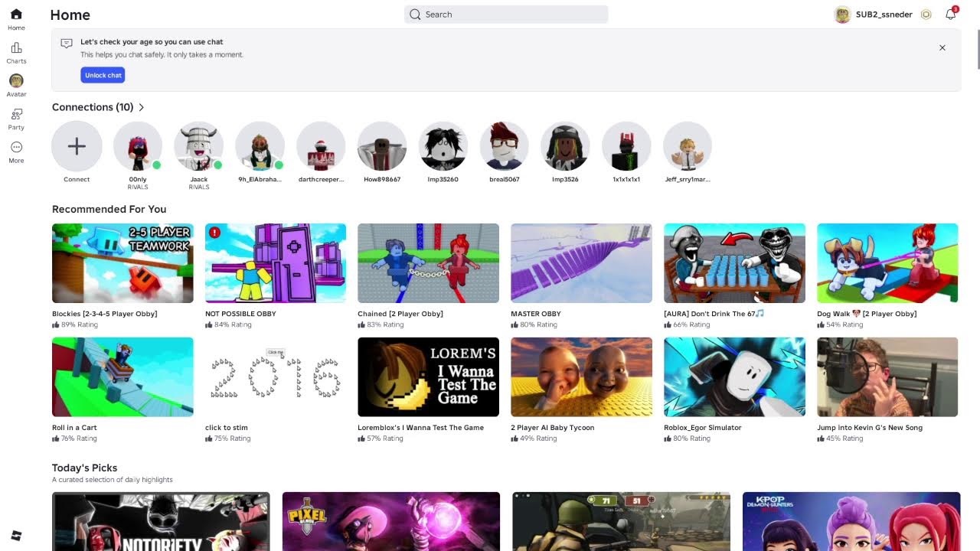Open the More menu in sidebar
Image resolution: width=980 pixels, height=551 pixels.
click(x=16, y=147)
